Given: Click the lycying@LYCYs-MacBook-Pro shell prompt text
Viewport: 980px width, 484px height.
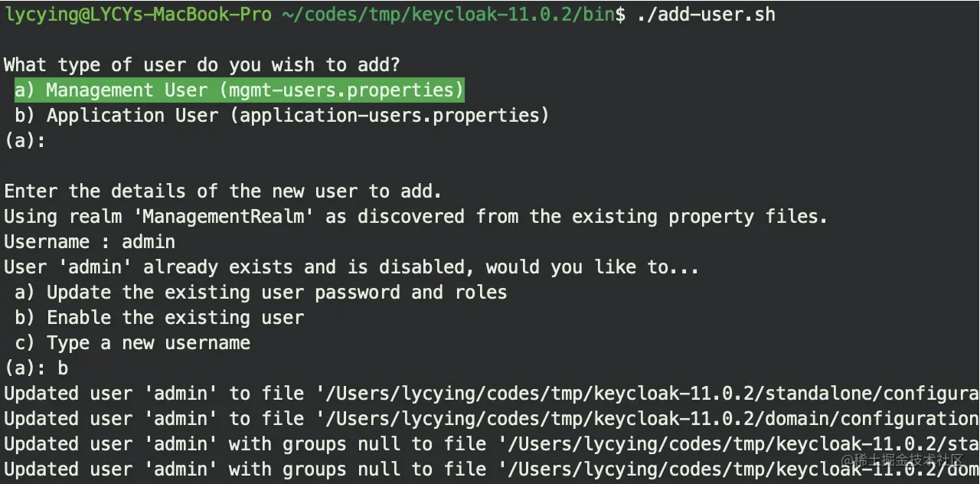Looking at the screenshot, I should pos(138,15).
